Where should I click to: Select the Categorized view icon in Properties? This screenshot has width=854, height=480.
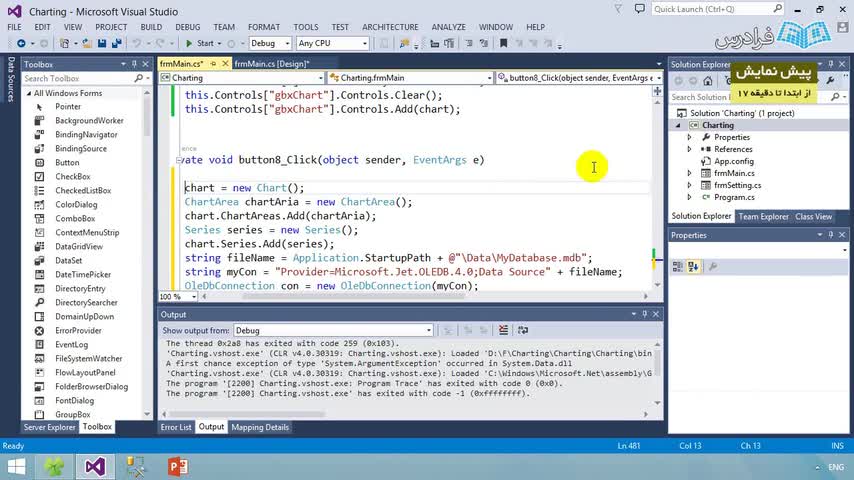click(x=678, y=266)
